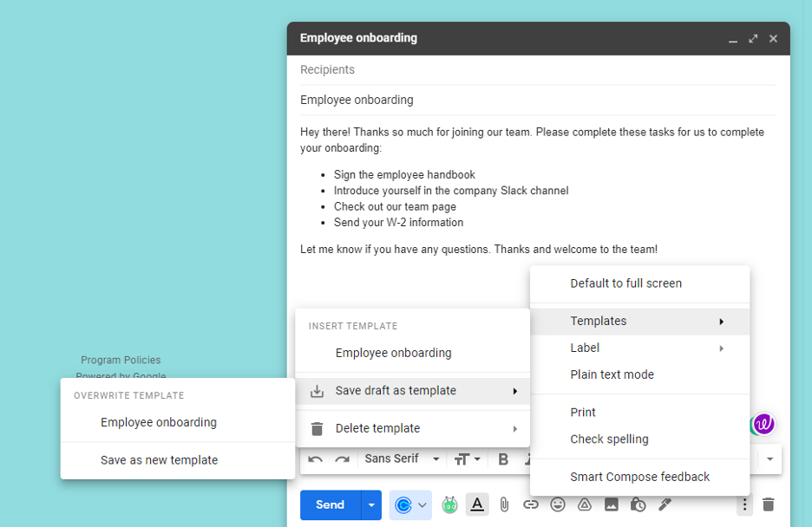Open the text size (TT) dropdown
The image size is (812, 527).
pyautogui.click(x=467, y=459)
